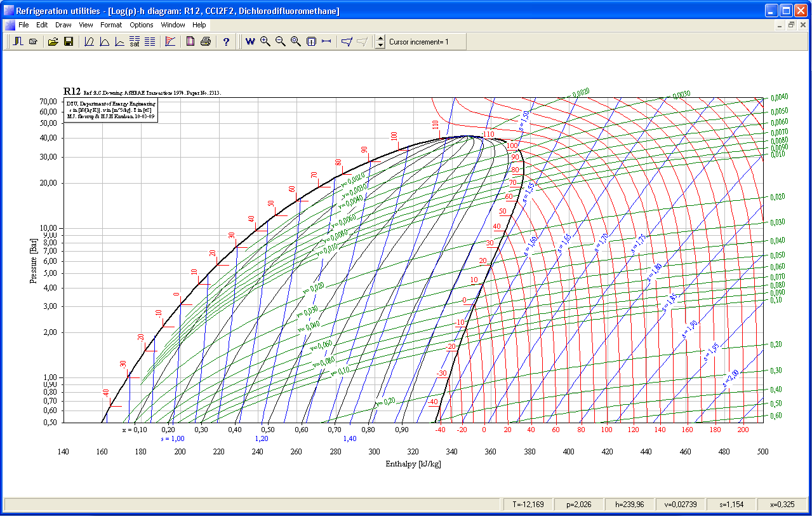The width and height of the screenshot is (812, 516).
Task: Click the second dome-shaped diagram icon
Action: pos(104,41)
